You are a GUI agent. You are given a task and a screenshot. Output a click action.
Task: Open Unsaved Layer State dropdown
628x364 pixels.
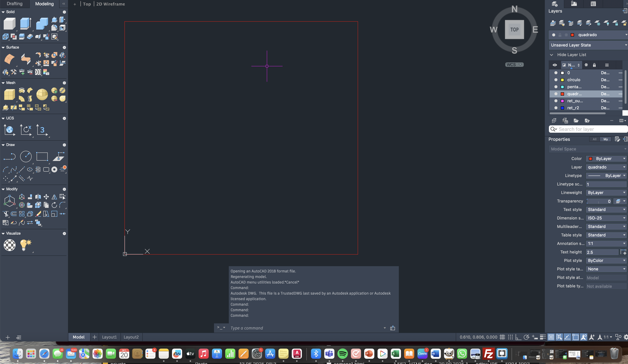coord(588,45)
